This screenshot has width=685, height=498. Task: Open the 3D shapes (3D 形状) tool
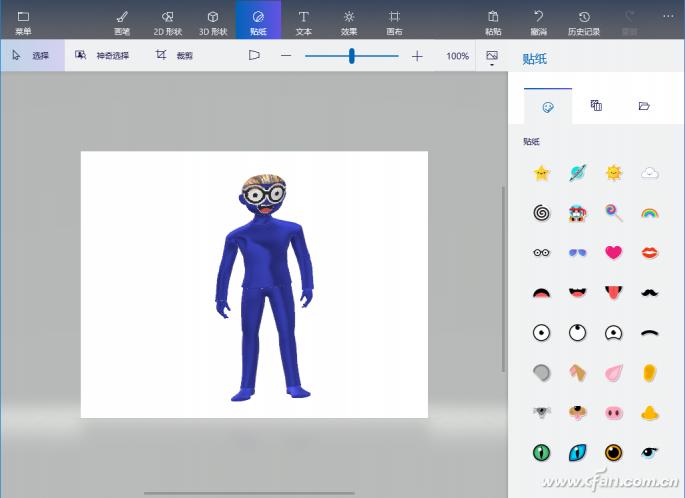point(212,21)
